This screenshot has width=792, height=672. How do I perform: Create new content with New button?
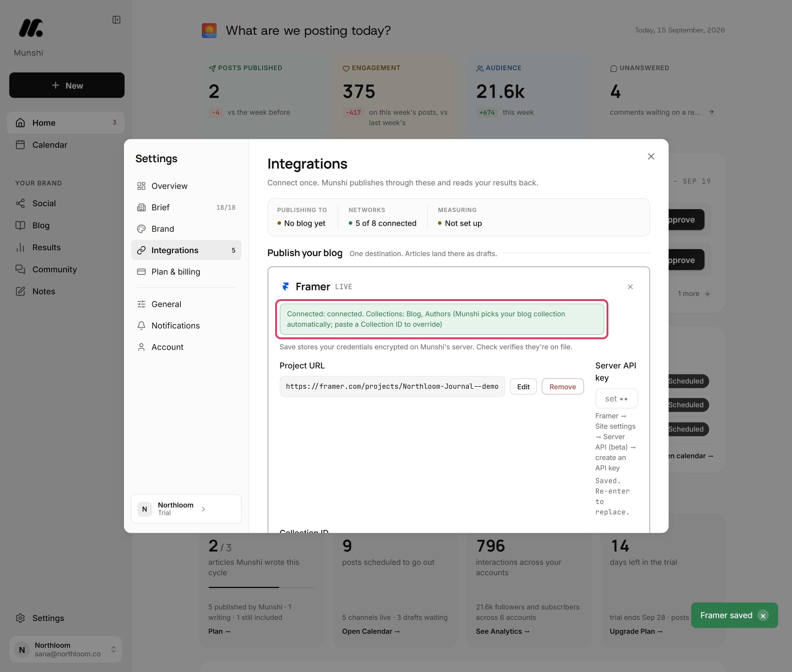click(x=67, y=85)
